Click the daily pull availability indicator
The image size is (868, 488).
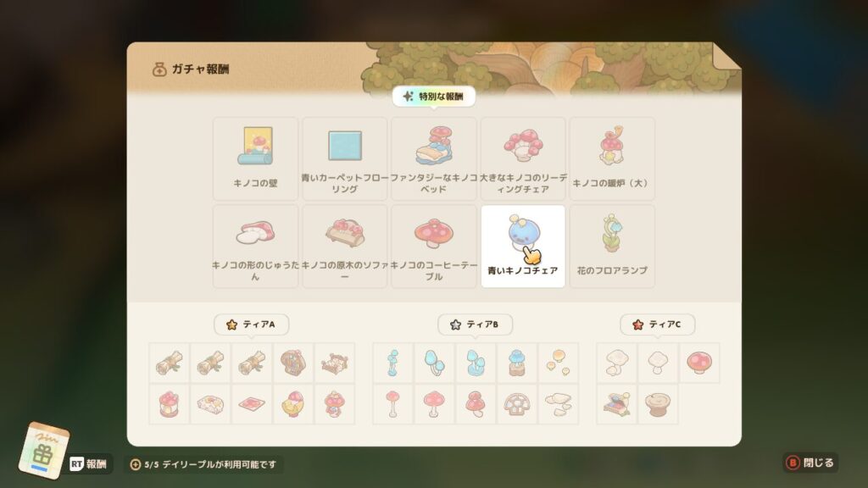(203, 464)
